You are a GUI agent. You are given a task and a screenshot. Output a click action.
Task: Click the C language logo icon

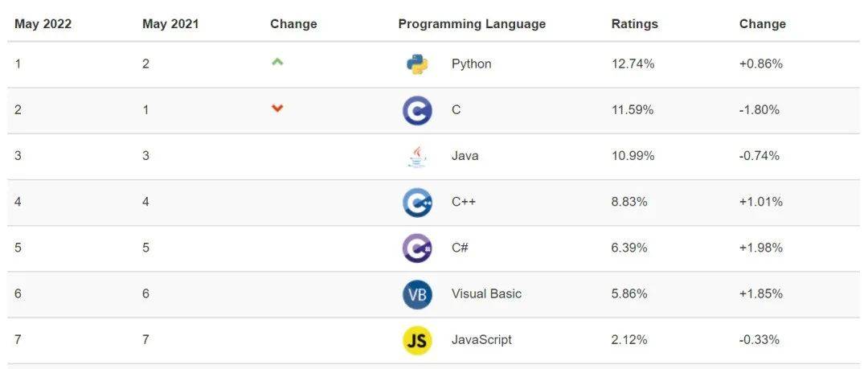417,110
